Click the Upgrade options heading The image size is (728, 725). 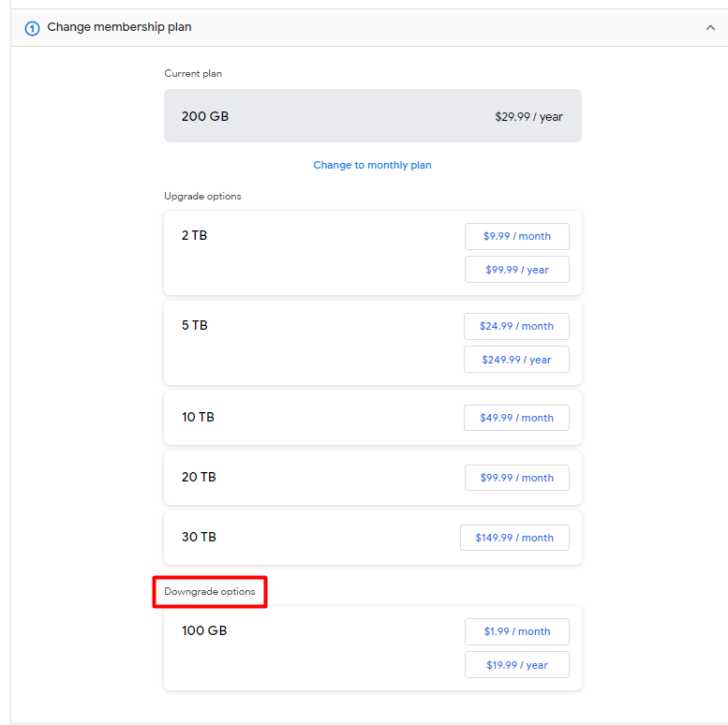(202, 197)
